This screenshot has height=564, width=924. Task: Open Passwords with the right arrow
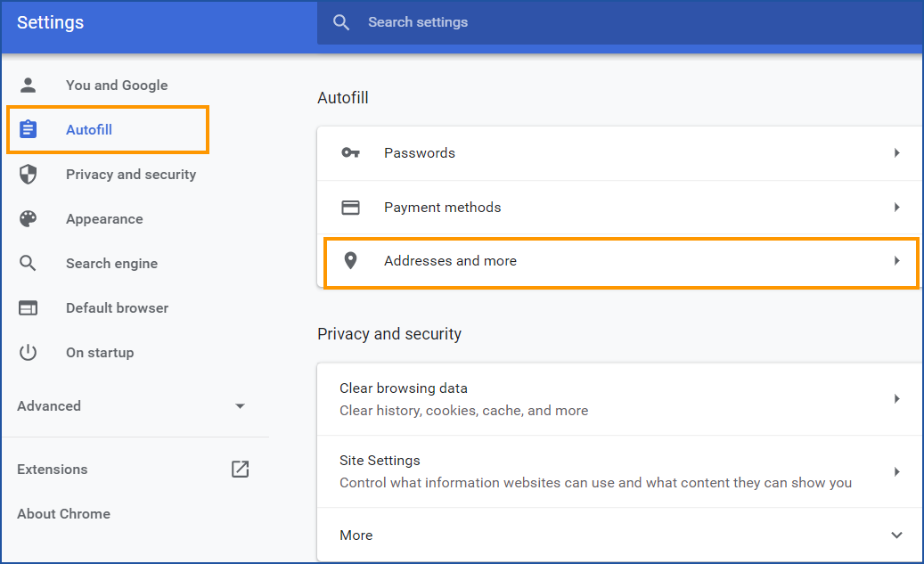(x=896, y=152)
